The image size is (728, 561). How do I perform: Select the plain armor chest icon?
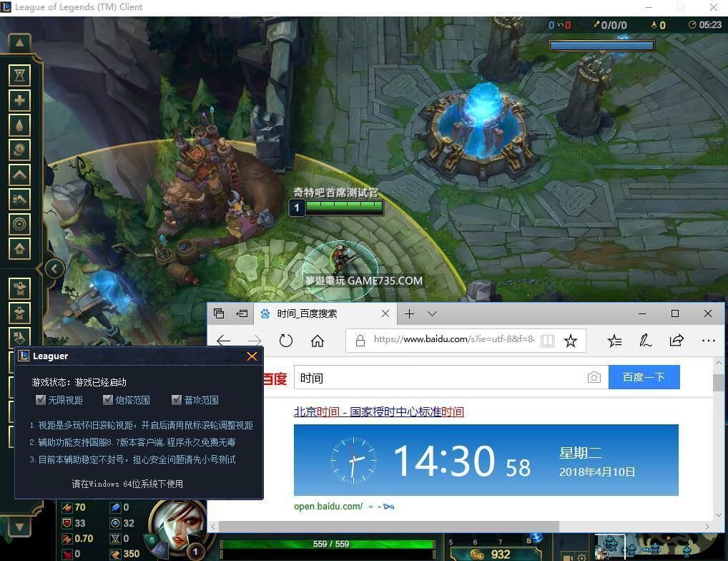(19, 313)
